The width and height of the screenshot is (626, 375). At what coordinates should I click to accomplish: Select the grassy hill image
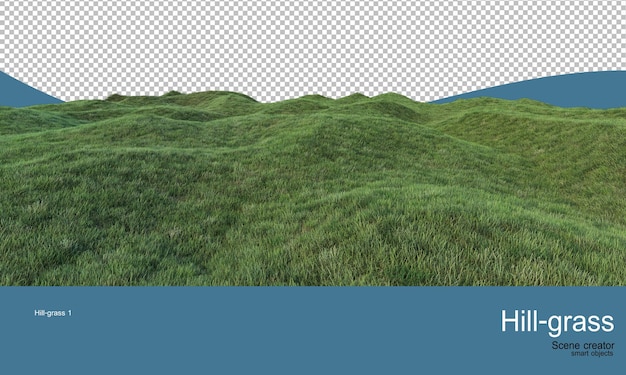click(313, 188)
